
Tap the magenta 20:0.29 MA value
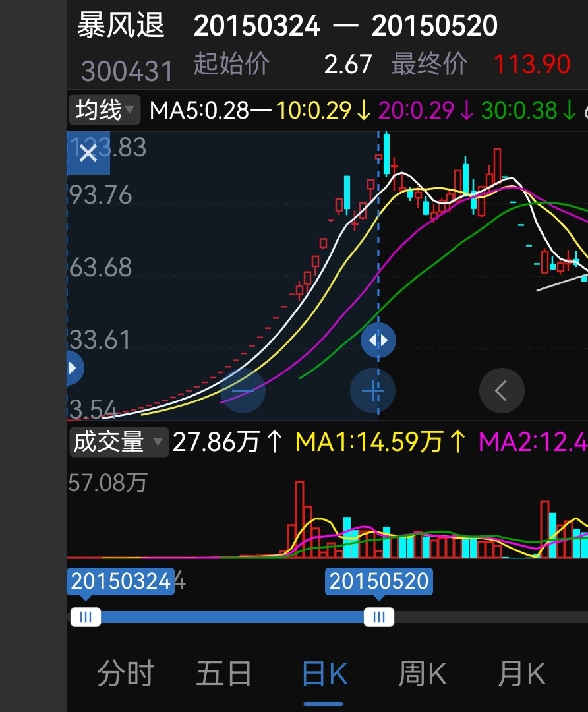pos(416,110)
